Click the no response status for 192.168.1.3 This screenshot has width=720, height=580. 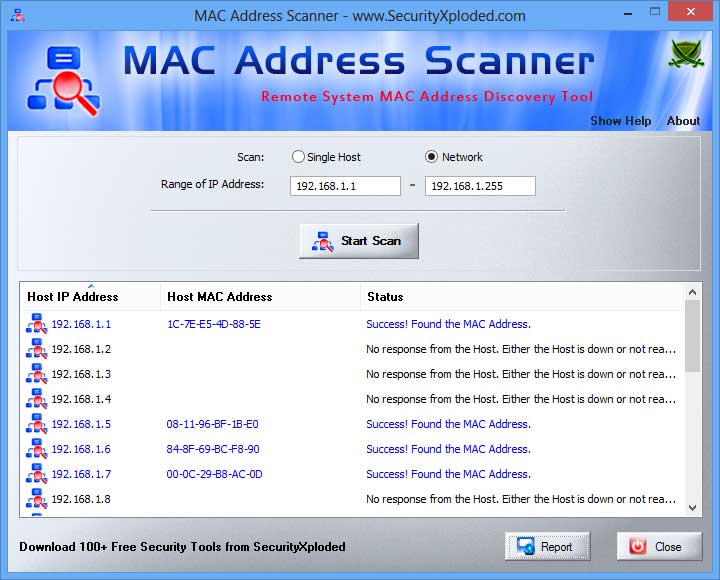521,374
